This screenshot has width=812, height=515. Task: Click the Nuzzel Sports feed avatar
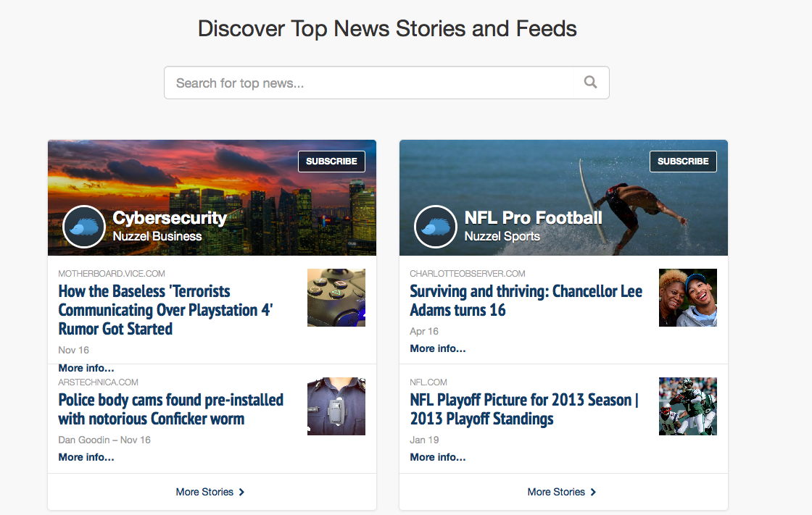435,227
